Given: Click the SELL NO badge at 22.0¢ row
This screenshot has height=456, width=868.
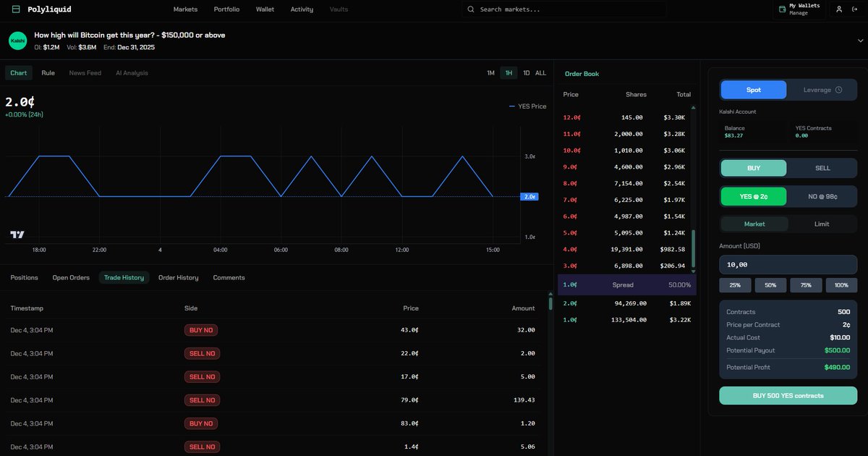Looking at the screenshot, I should (202, 353).
